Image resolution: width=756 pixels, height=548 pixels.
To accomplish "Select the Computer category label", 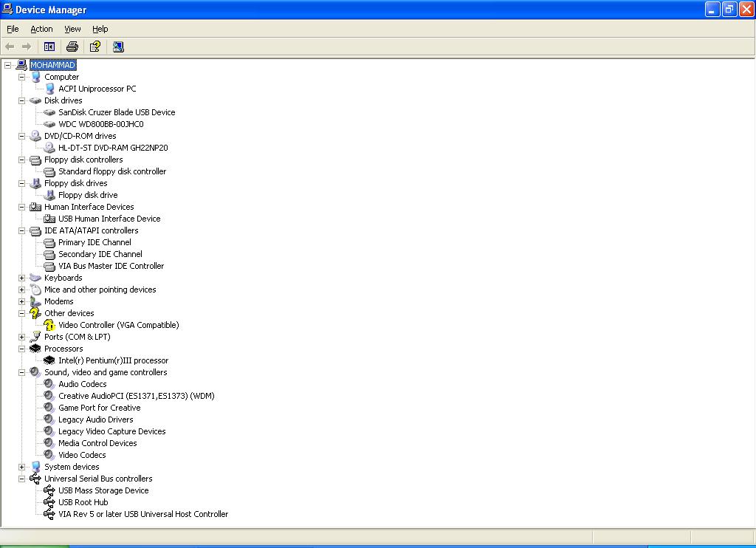I will coord(62,77).
